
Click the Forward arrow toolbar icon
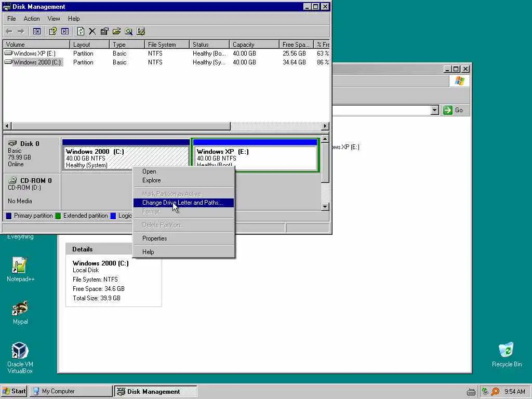21,32
